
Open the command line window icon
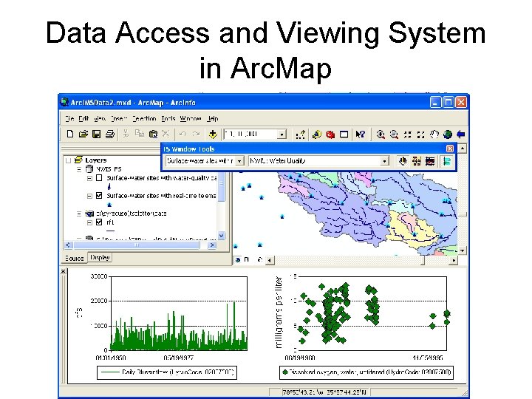344,134
